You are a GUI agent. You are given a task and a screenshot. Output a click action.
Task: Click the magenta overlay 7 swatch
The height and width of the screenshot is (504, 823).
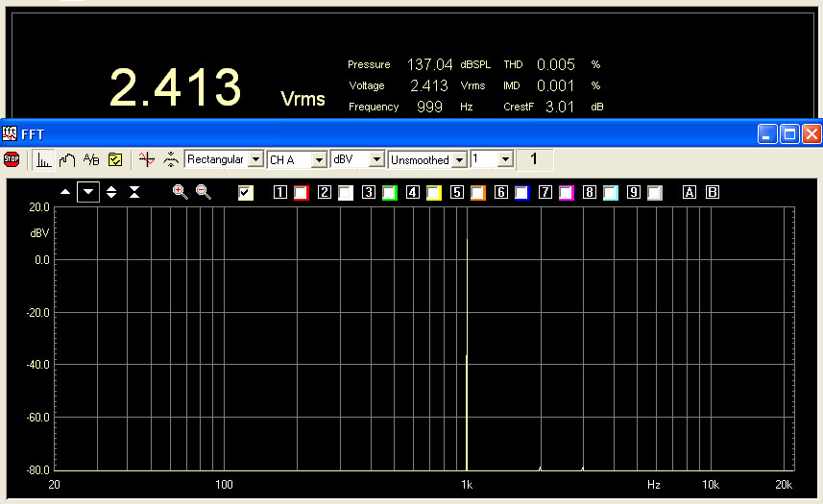click(566, 193)
